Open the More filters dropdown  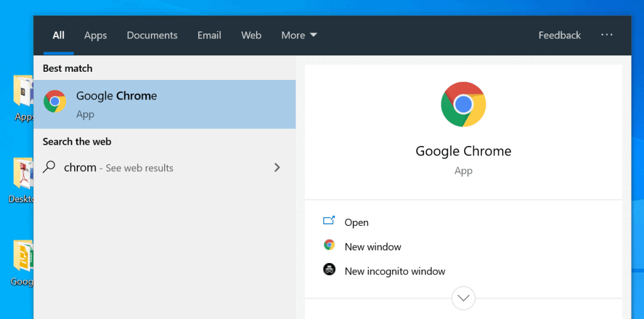click(x=299, y=35)
